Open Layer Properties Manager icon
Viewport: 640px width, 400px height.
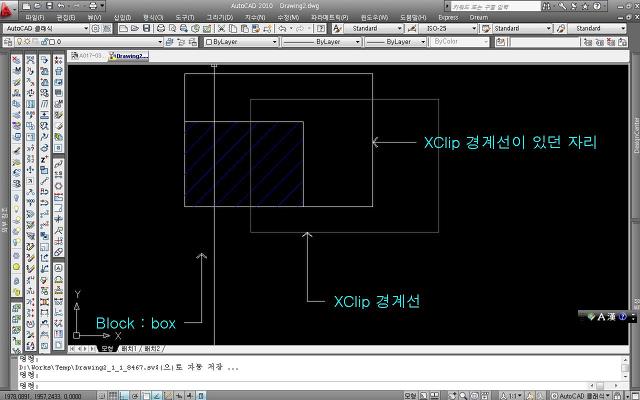8,42
